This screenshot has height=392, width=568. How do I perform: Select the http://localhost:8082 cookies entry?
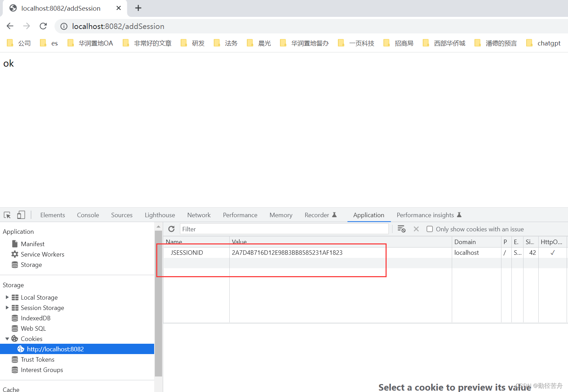click(x=77, y=349)
